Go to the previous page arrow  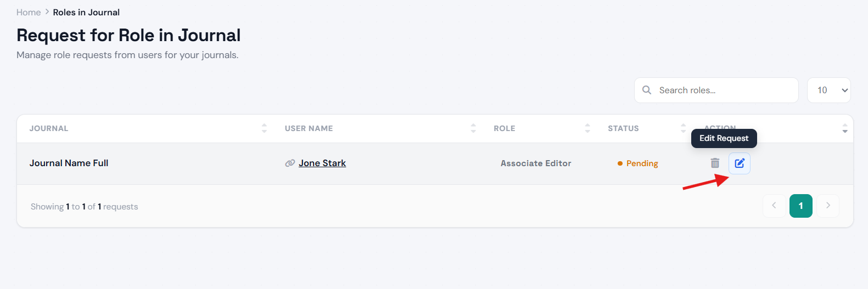(x=774, y=206)
